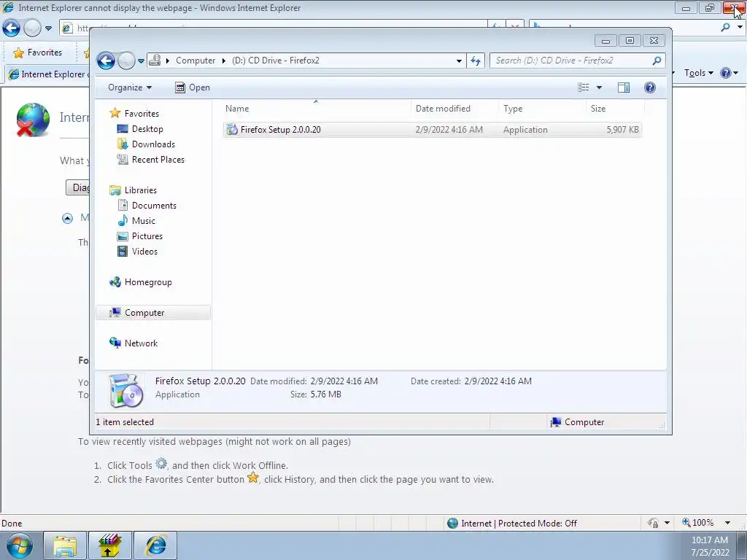This screenshot has width=747, height=560.
Task: Click (D:) CD Drive - Firefox2 breadcrumb
Action: [x=275, y=61]
